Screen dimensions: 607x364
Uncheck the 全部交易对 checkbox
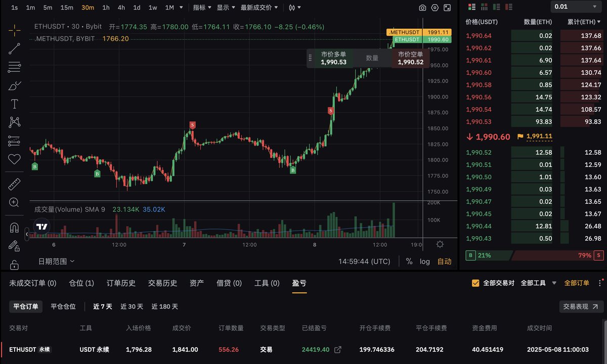point(475,283)
